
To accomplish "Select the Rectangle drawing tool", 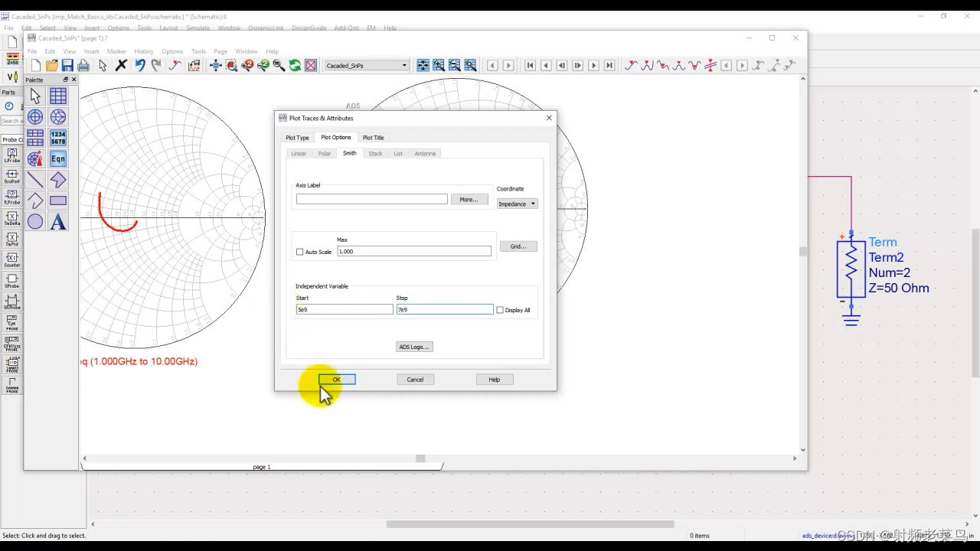I will [58, 201].
